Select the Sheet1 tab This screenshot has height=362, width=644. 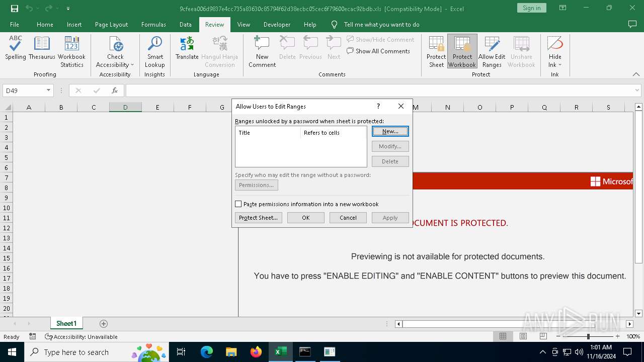(x=66, y=324)
